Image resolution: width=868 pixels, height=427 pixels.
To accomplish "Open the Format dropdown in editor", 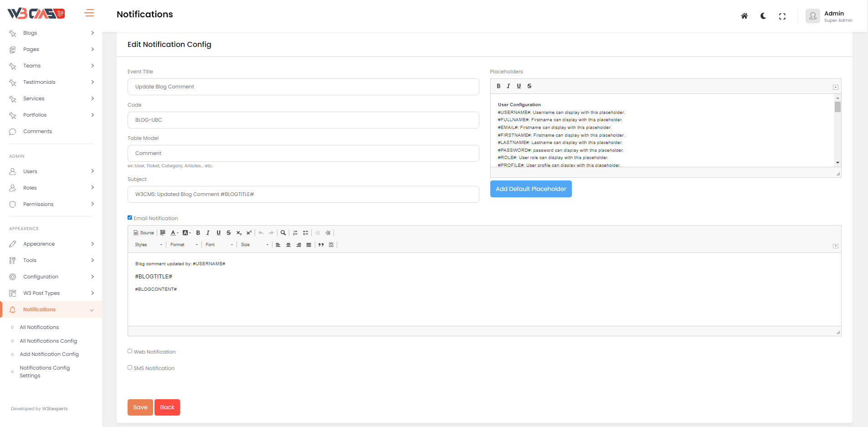I will (x=184, y=245).
